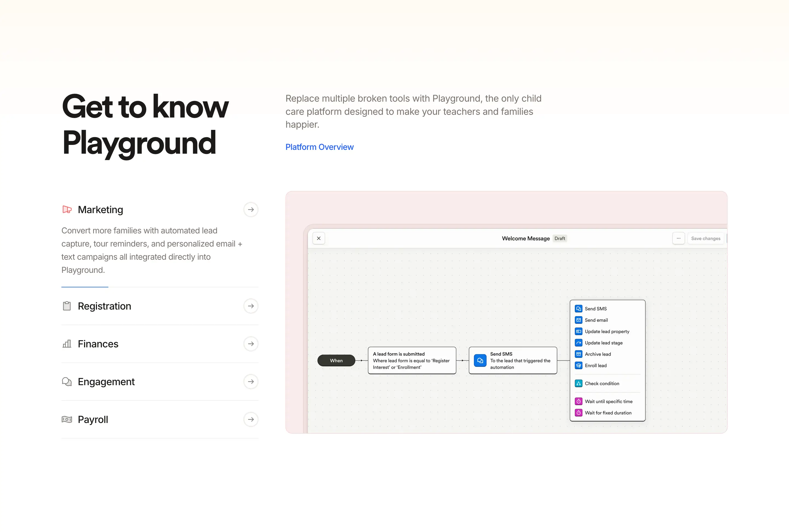Click the Update lead stage icon
Viewport: 789px width, 532px height.
tap(578, 343)
